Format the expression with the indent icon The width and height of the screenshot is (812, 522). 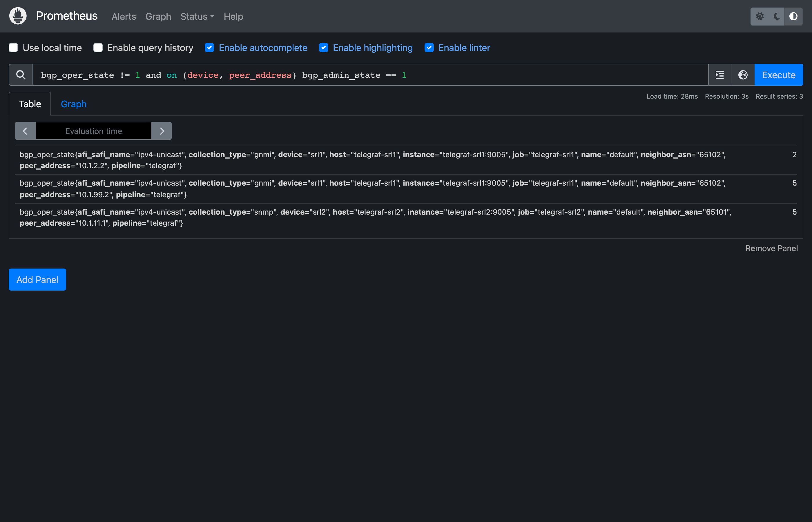click(719, 75)
